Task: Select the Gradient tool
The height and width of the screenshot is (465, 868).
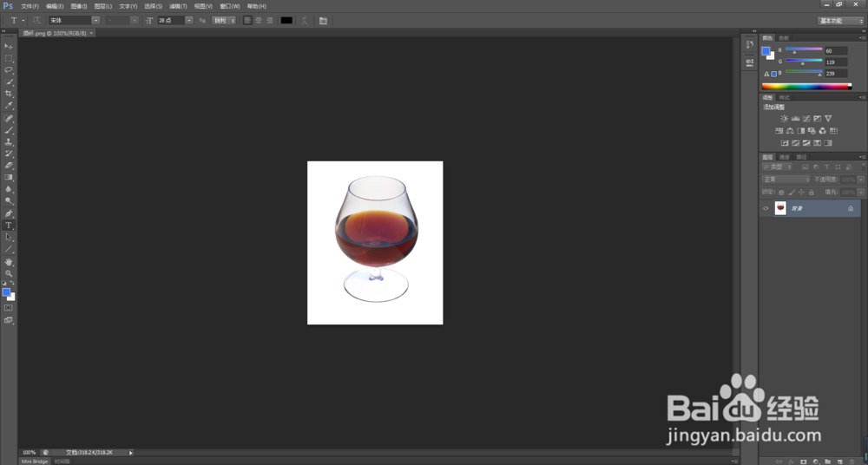Action: (9, 178)
